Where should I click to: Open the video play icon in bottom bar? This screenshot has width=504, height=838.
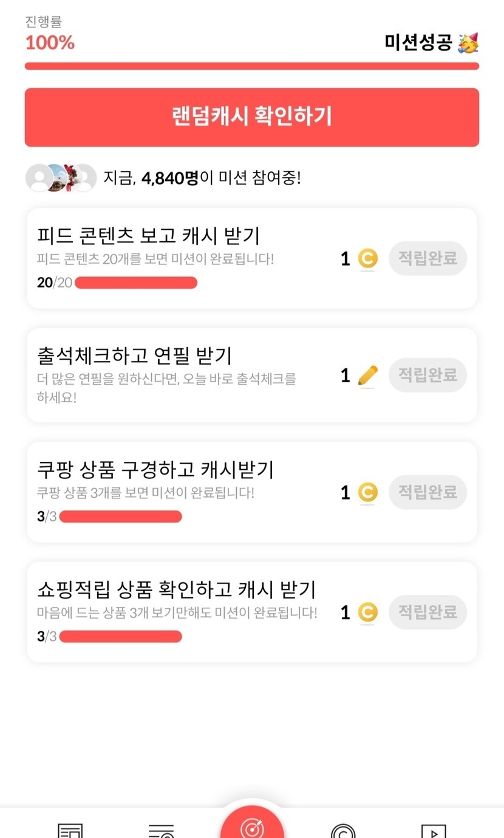point(434,831)
